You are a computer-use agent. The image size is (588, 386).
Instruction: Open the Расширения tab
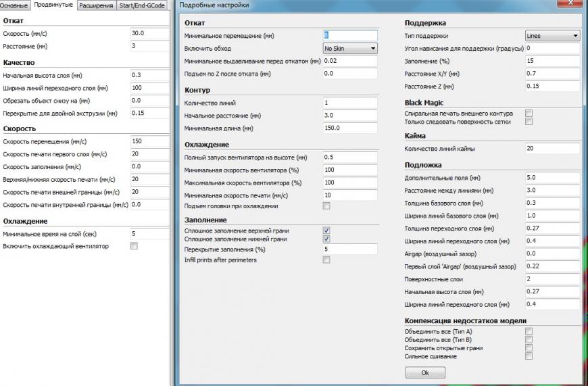tap(96, 5)
